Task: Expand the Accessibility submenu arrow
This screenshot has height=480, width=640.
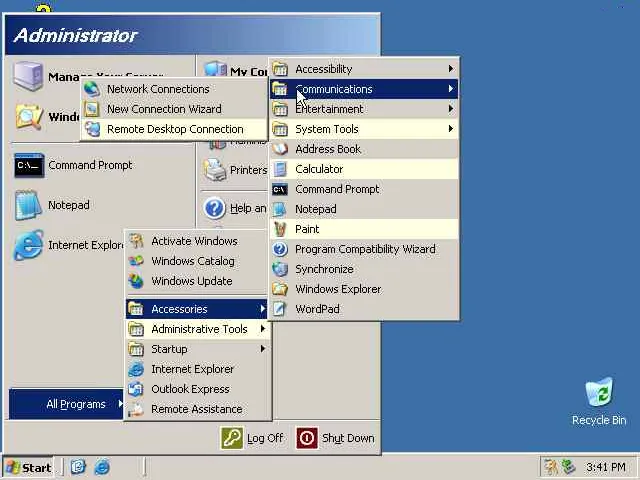Action: pyautogui.click(x=451, y=69)
